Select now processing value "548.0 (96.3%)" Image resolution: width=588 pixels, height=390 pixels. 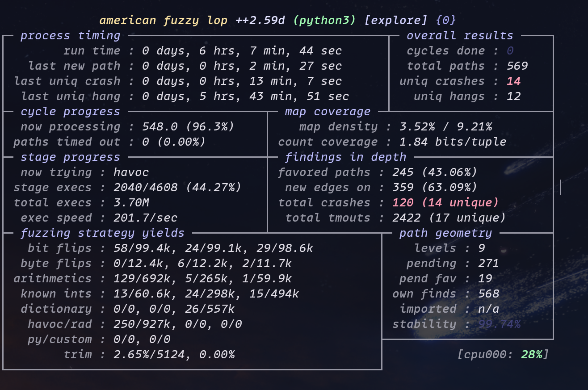coord(189,127)
